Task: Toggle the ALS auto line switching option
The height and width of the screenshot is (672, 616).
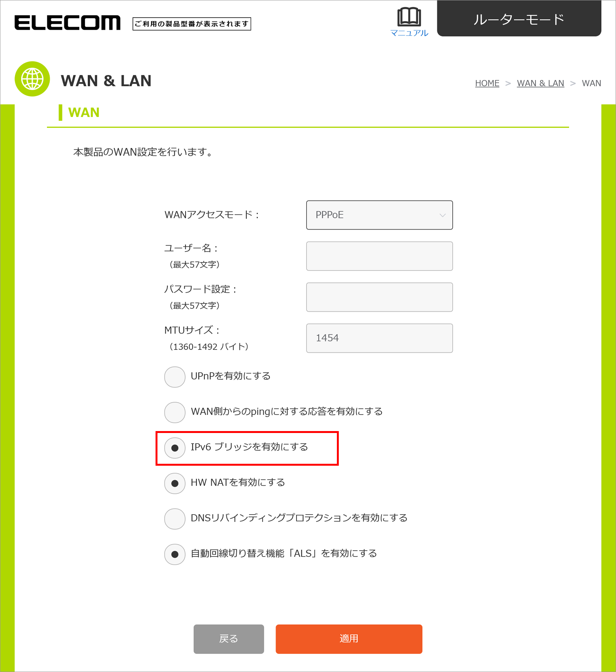Action: 175,554
